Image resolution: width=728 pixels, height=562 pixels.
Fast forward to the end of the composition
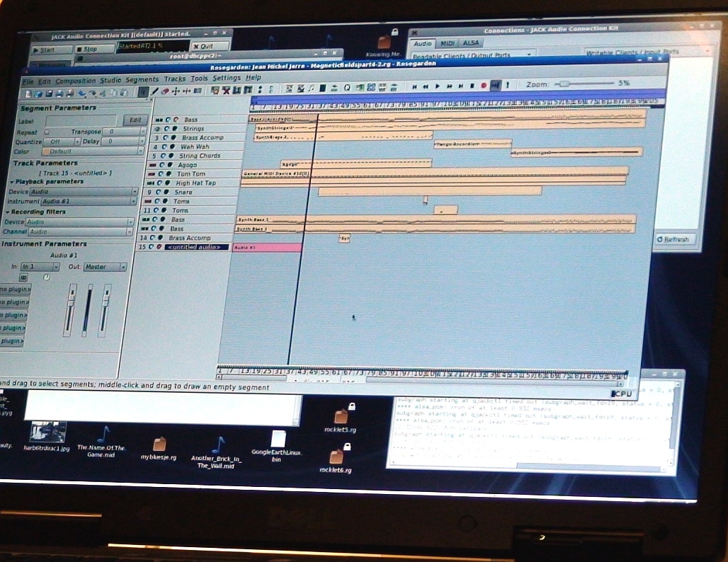[x=460, y=86]
